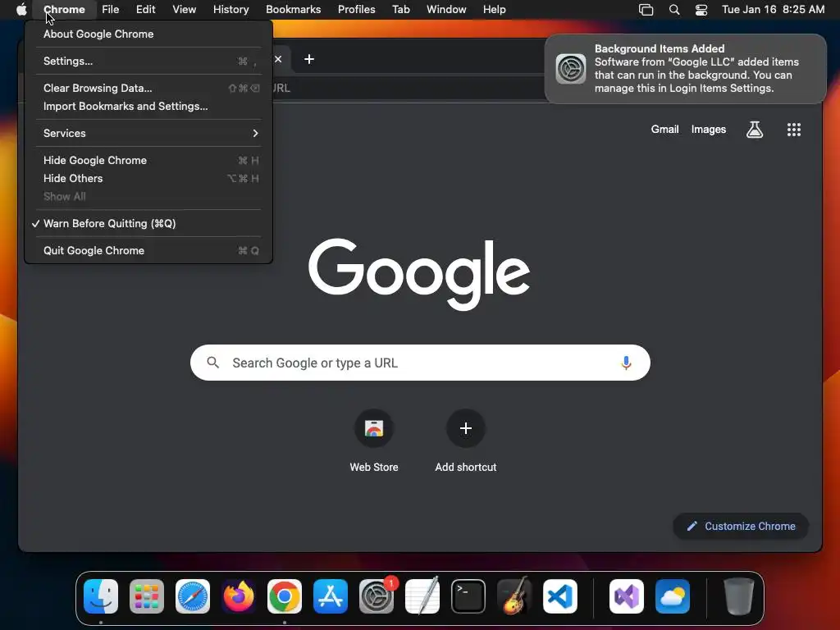Viewport: 840px width, 630px height.
Task: Open Control Center in menu bar
Action: (701, 10)
